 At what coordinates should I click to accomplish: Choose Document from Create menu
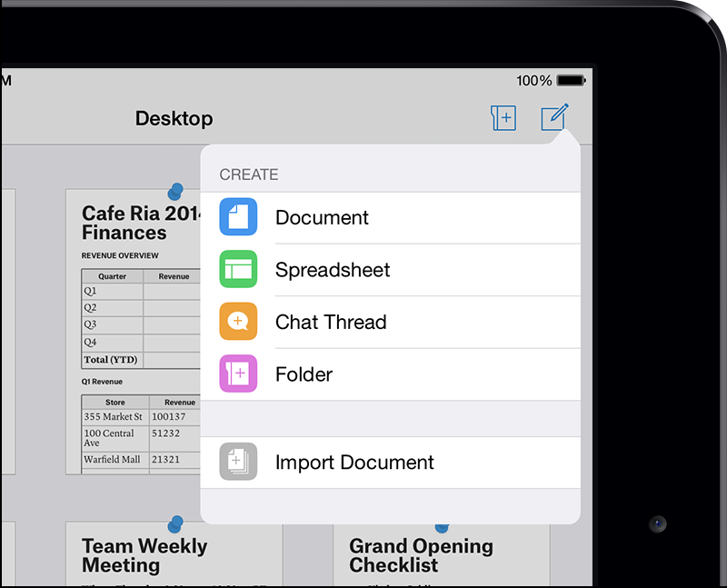(x=391, y=217)
